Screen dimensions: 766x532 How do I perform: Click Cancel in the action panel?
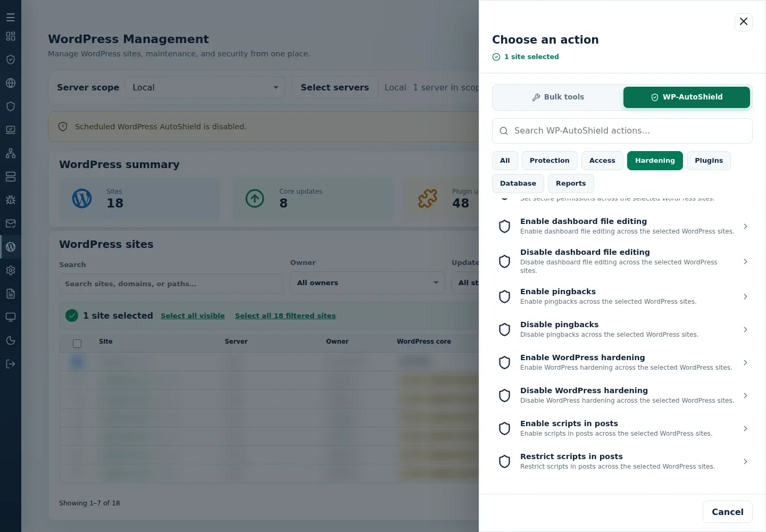(728, 512)
